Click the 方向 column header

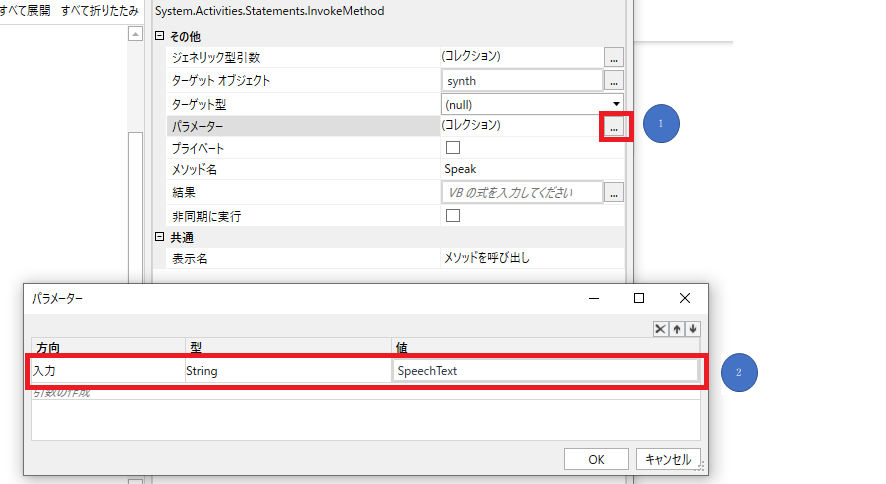(x=108, y=347)
